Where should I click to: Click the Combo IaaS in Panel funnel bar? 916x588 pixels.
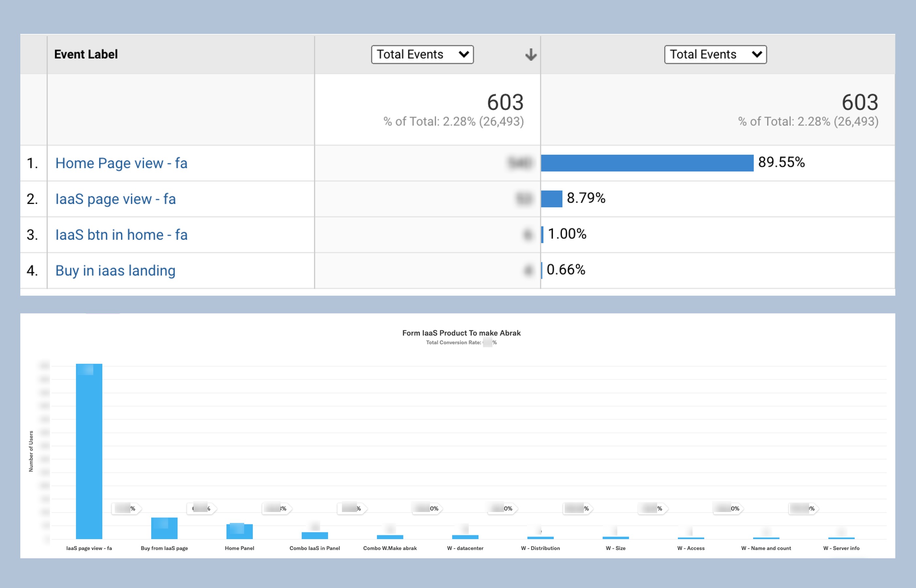click(314, 536)
